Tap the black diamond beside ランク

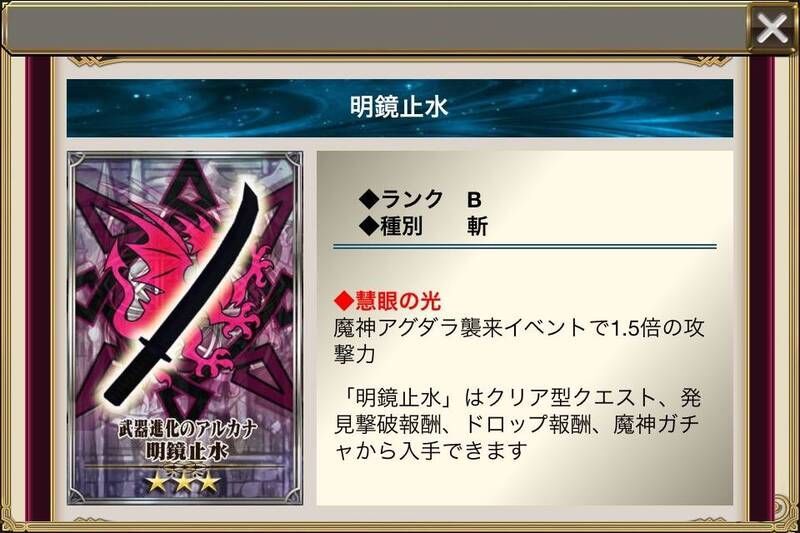(368, 198)
